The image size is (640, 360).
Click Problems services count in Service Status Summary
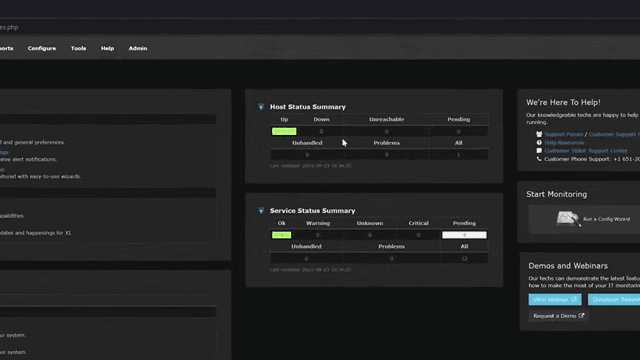tap(391, 258)
